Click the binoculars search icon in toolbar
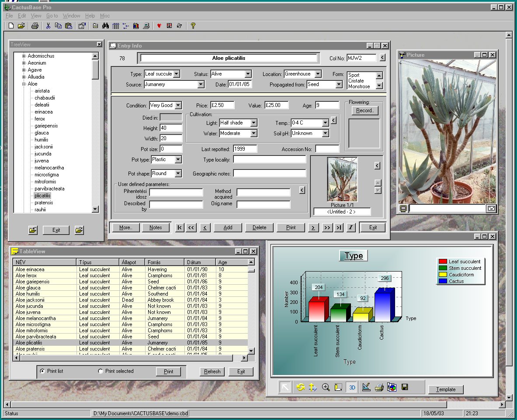The image size is (517, 420). [x=105, y=26]
